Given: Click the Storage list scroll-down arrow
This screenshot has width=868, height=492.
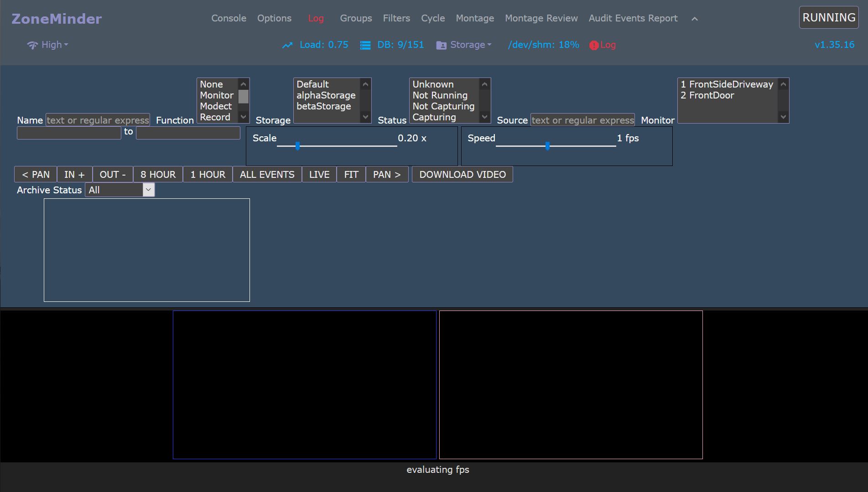Looking at the screenshot, I should coord(365,117).
